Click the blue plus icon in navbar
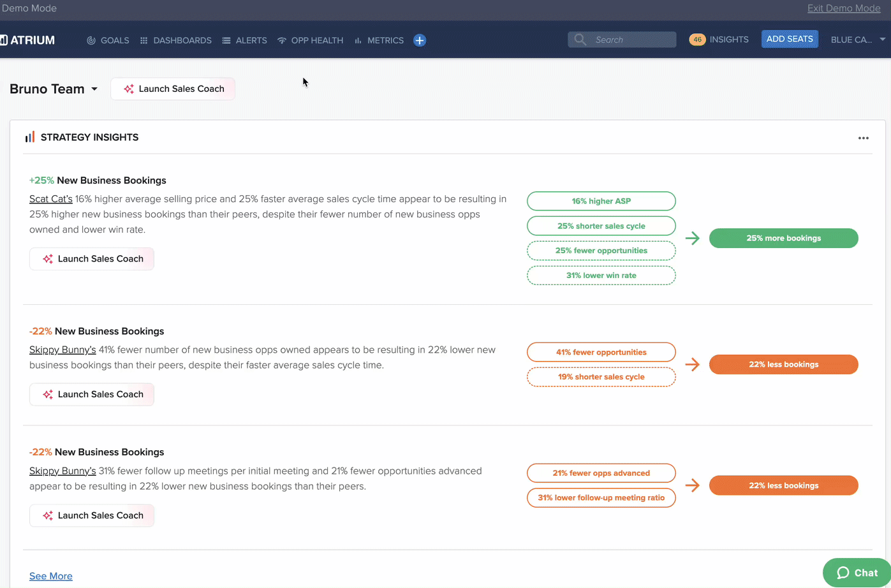The height and width of the screenshot is (588, 891). pos(420,40)
